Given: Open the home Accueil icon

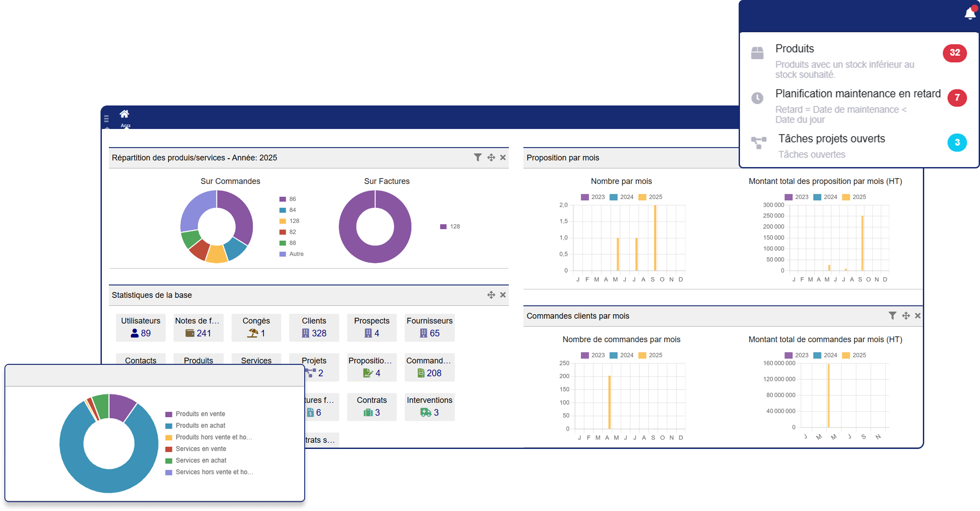Looking at the screenshot, I should pyautogui.click(x=124, y=114).
